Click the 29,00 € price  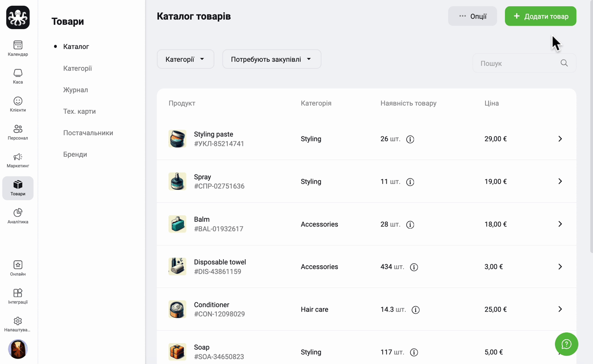tap(496, 139)
